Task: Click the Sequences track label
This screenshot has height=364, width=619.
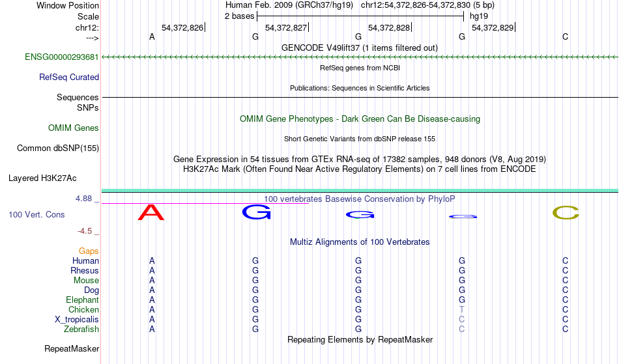Action: (78, 98)
